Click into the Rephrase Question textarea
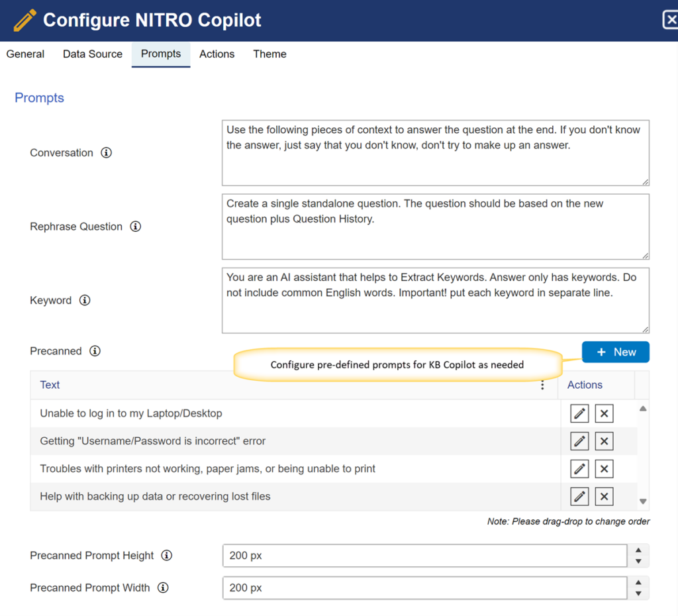Screen dimensions: 678x616 (436, 227)
